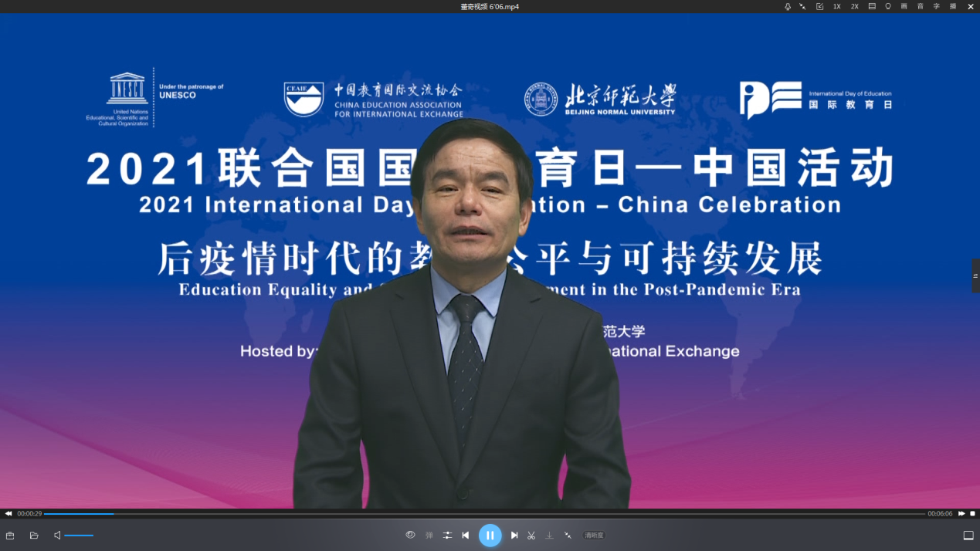
Task: Set window size to 1X
Action: click(x=836, y=7)
